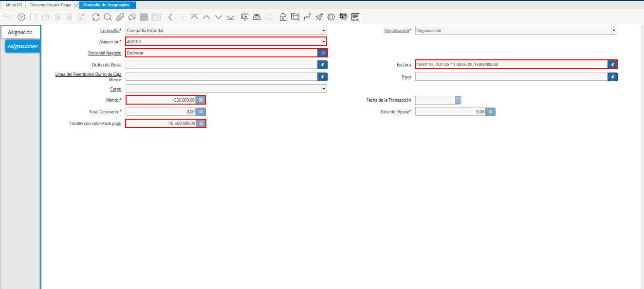
Task: Open calculator for Totales con sobre/sub pago
Action: pyautogui.click(x=201, y=124)
